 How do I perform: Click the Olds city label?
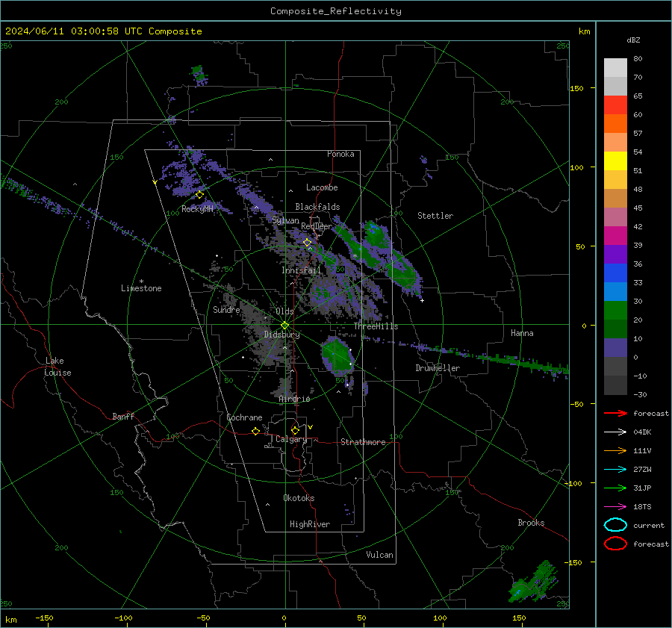(x=284, y=311)
